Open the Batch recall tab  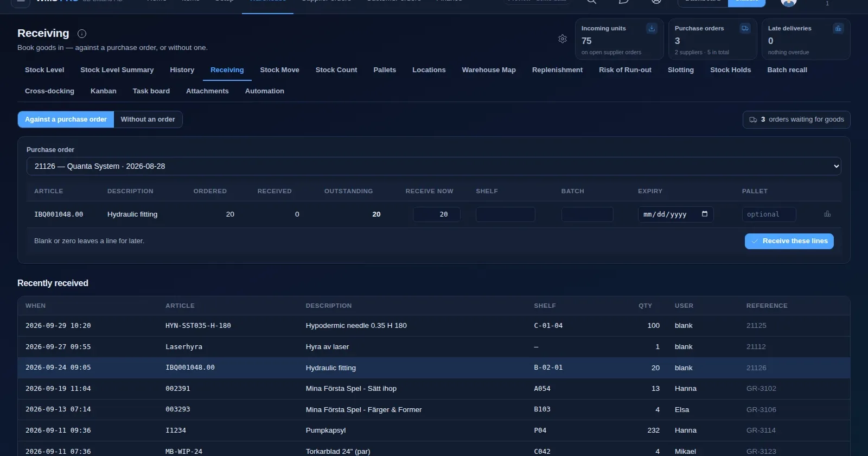coord(787,70)
